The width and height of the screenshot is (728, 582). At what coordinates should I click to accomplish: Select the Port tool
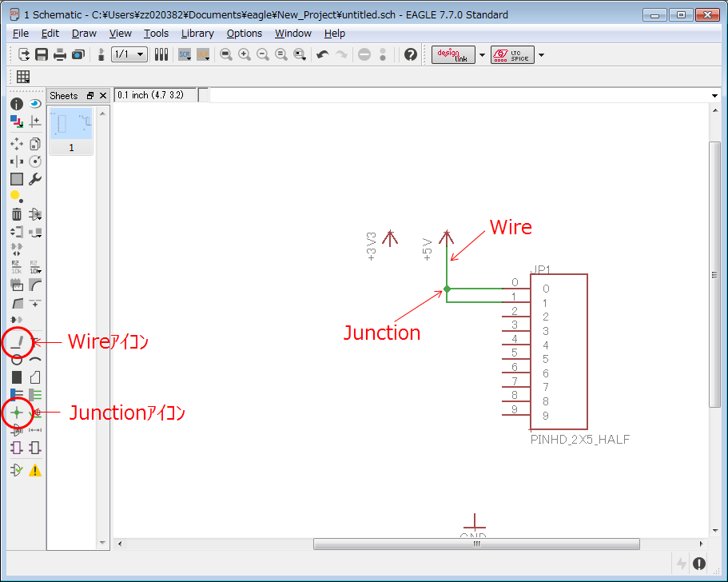[x=35, y=448]
